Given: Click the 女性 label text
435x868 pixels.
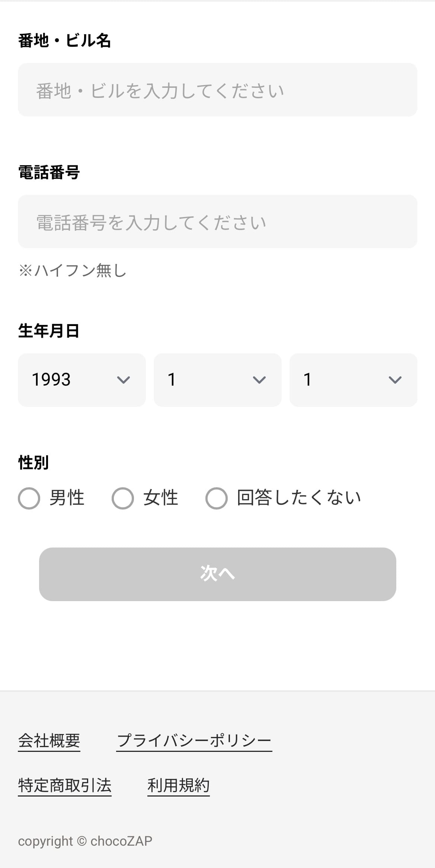Looking at the screenshot, I should (161, 498).
